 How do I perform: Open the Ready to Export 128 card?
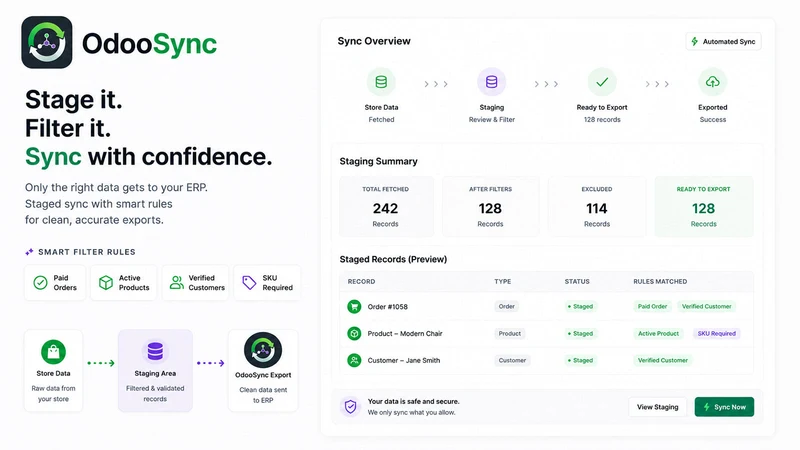[704, 207]
